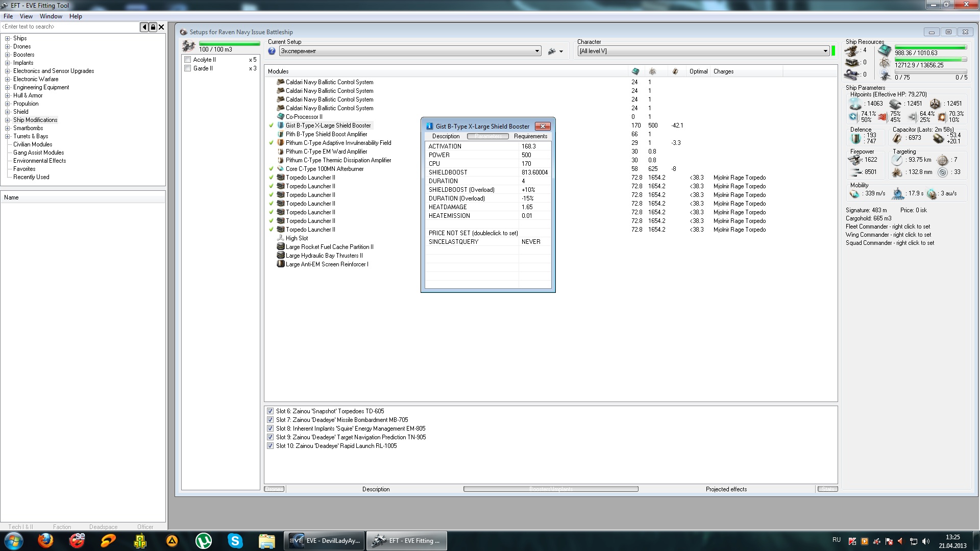Click the structure hitpoints icon
Image resolution: width=980 pixels, height=551 pixels.
pos(935,104)
